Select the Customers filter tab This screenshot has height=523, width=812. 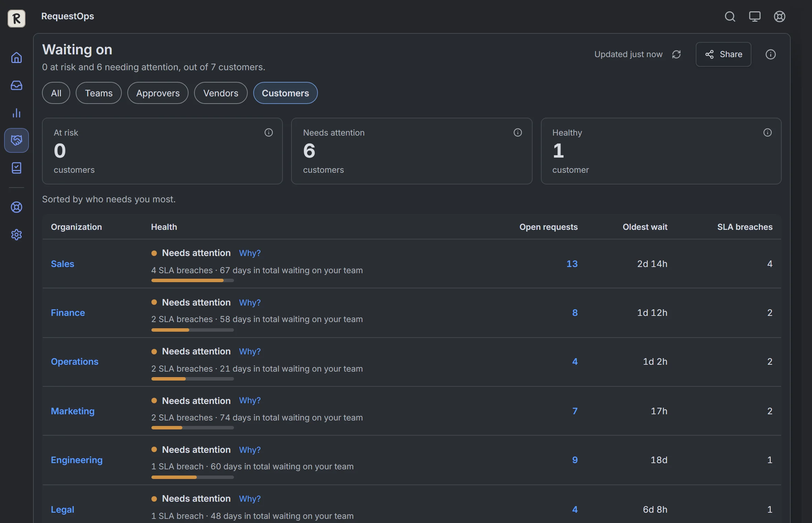coord(285,93)
